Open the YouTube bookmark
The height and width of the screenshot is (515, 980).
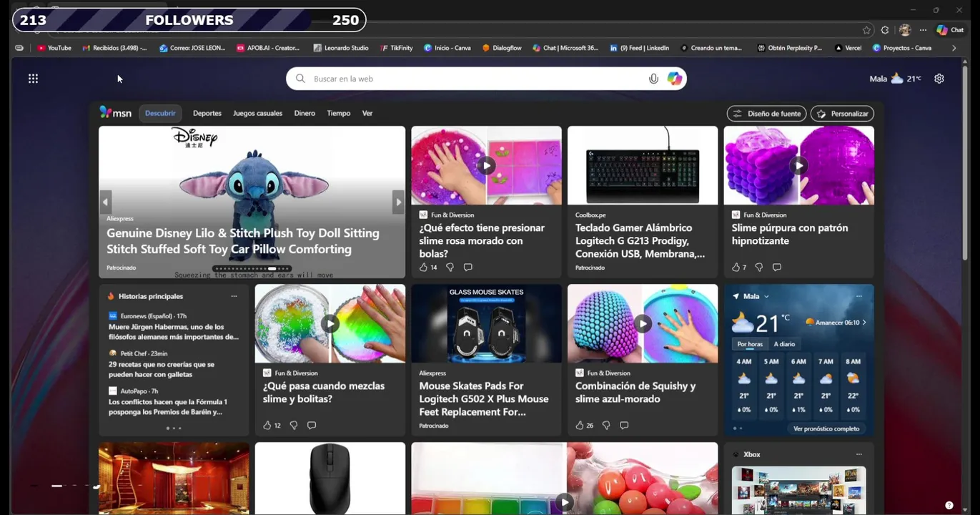pyautogui.click(x=54, y=48)
